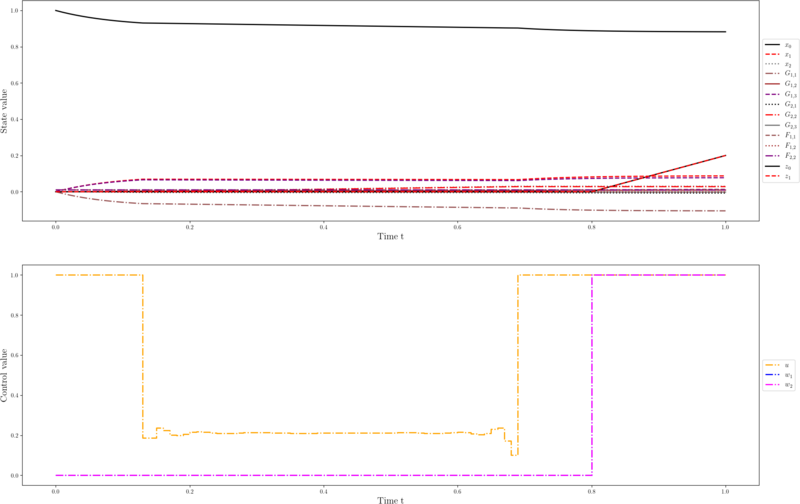Click the w₂ label in control legend
Image resolution: width=800 pixels, height=504 pixels.
(789, 385)
